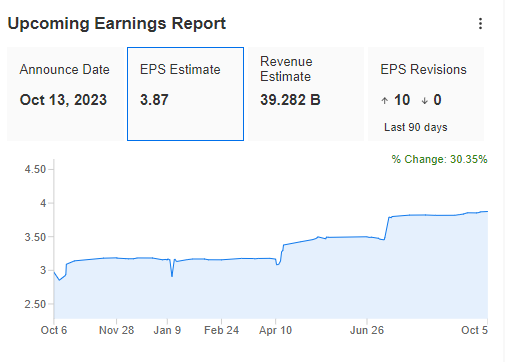Click the Oct 6 x-axis marker

coord(54,330)
